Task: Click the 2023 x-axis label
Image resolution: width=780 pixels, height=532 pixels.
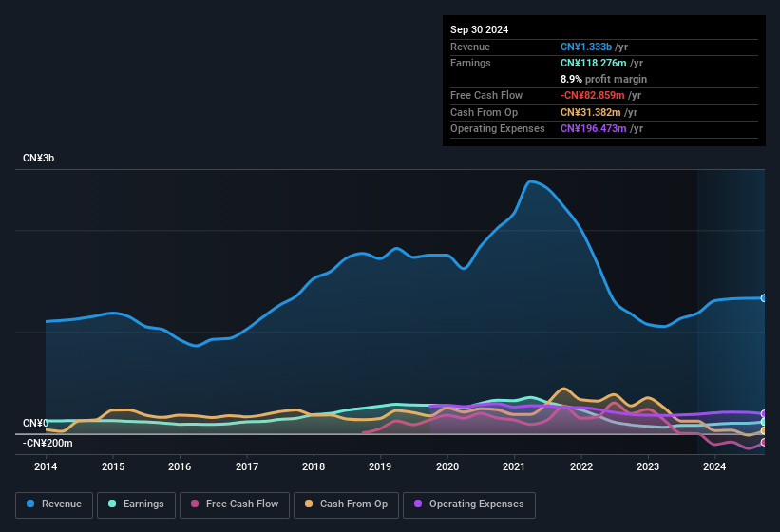Action: 648,466
